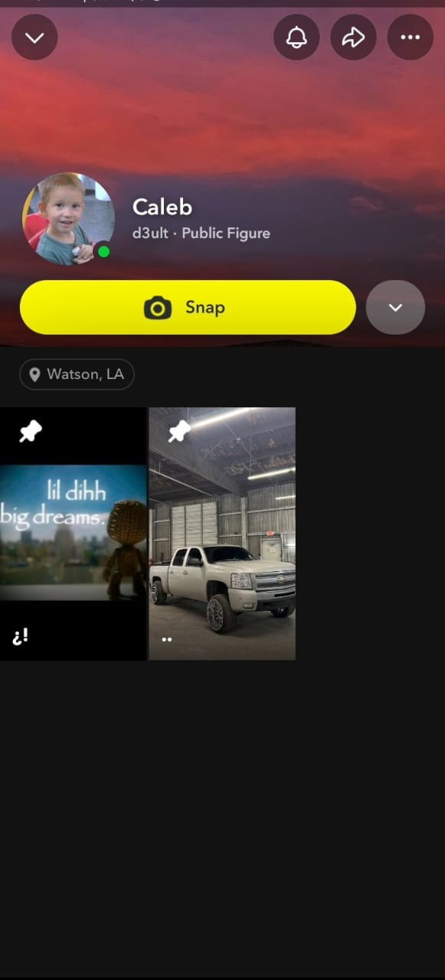Tap the notification bell icon
Image resolution: width=445 pixels, height=980 pixels.
(296, 37)
